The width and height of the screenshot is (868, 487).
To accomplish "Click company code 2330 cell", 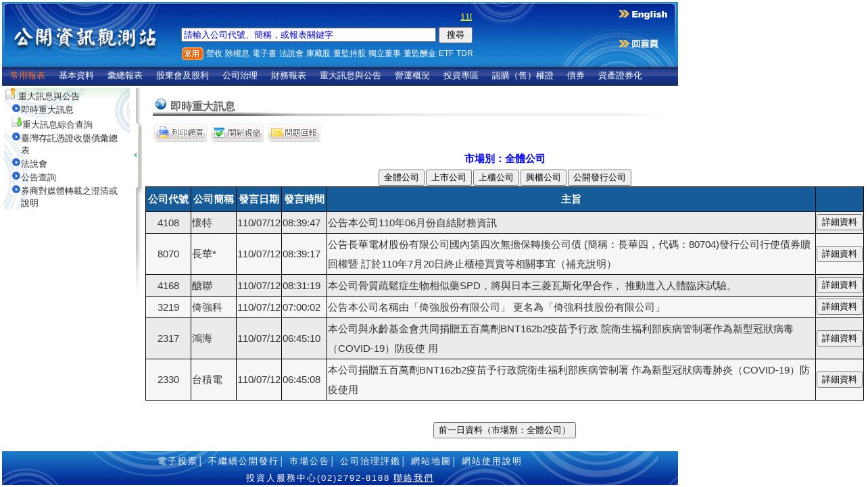I will (x=168, y=380).
